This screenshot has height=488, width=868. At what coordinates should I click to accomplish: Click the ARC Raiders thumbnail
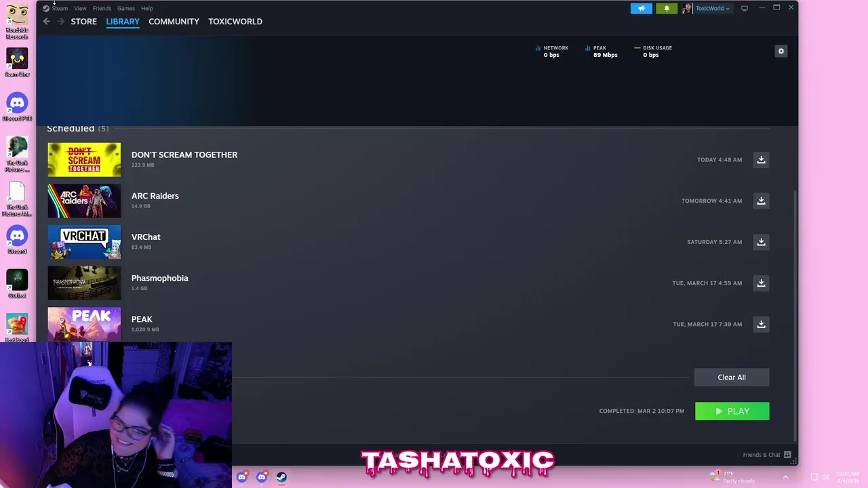[x=84, y=201]
